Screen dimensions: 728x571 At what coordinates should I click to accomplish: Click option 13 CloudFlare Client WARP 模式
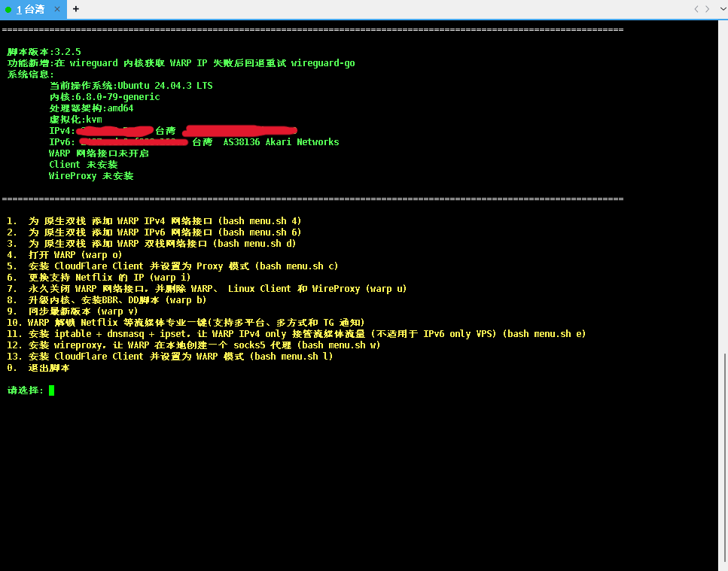tap(170, 357)
